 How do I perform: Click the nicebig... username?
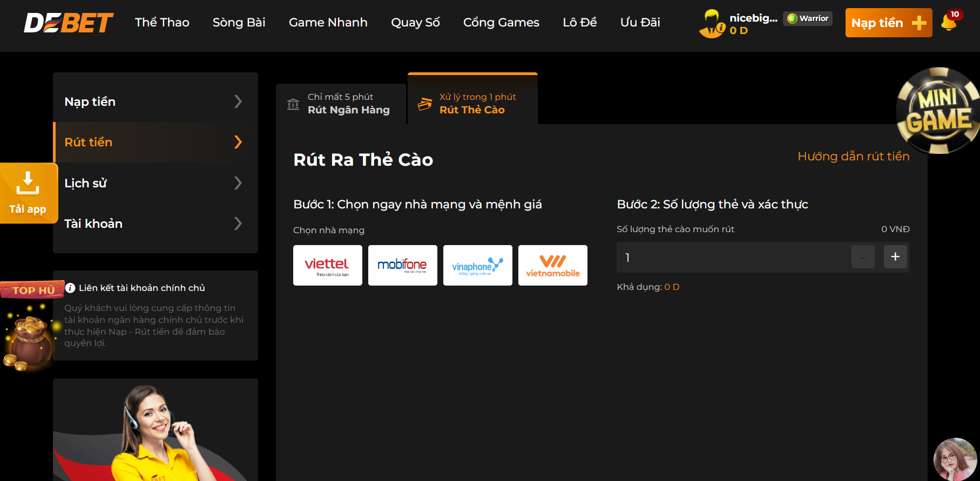(754, 18)
